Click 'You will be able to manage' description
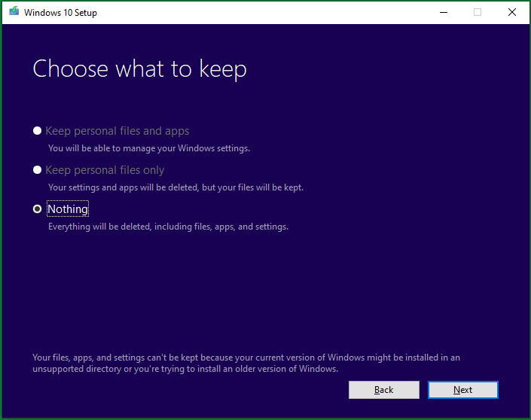531x420 pixels. (x=149, y=148)
